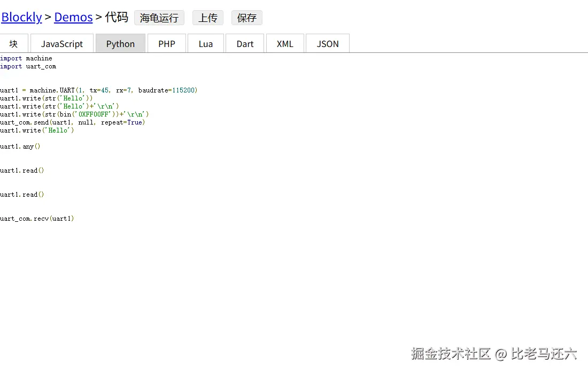
Task: View code in the Dart tab
Action: [x=244, y=43]
